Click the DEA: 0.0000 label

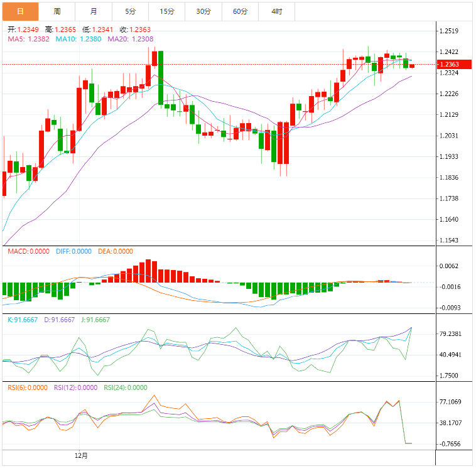[x=116, y=251]
